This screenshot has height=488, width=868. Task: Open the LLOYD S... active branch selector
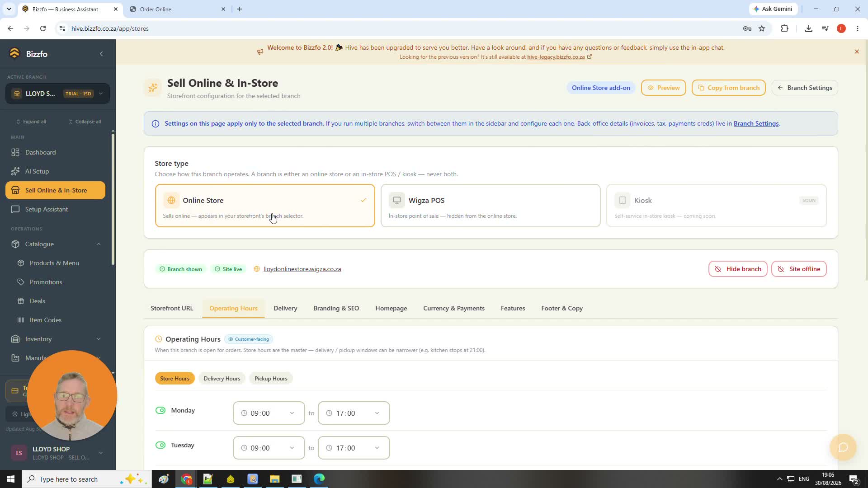tap(58, 94)
